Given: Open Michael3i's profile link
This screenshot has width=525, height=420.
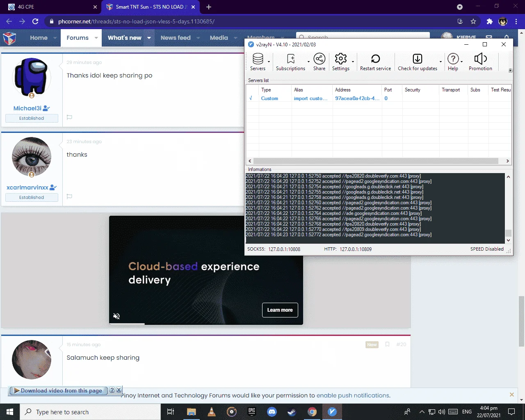Looking at the screenshot, I should [28, 108].
